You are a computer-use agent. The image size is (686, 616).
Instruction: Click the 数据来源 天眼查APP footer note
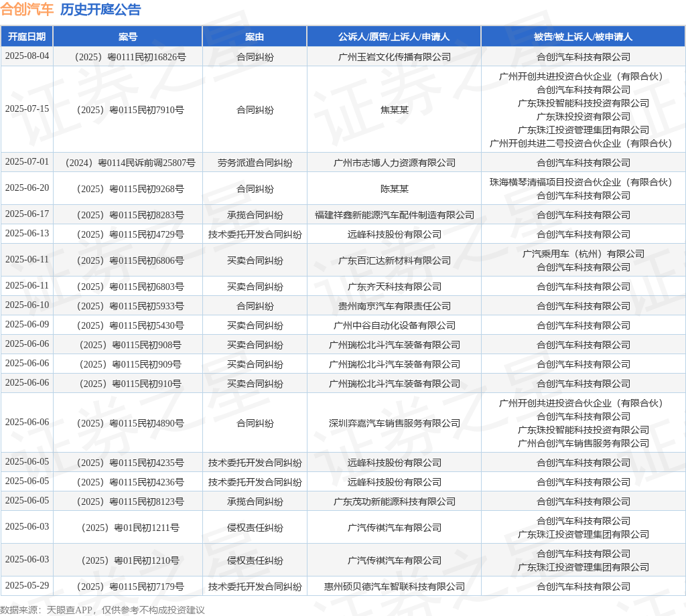coord(102,610)
